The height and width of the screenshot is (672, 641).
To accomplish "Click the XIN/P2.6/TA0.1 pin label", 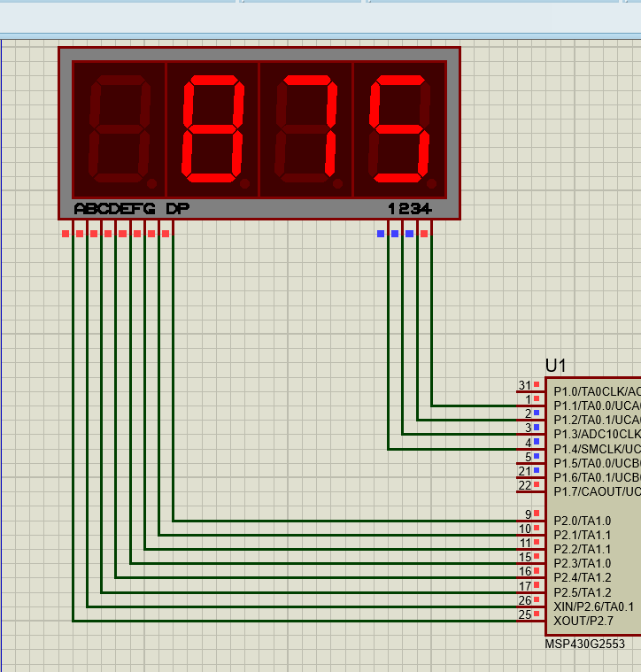I will tap(593, 606).
